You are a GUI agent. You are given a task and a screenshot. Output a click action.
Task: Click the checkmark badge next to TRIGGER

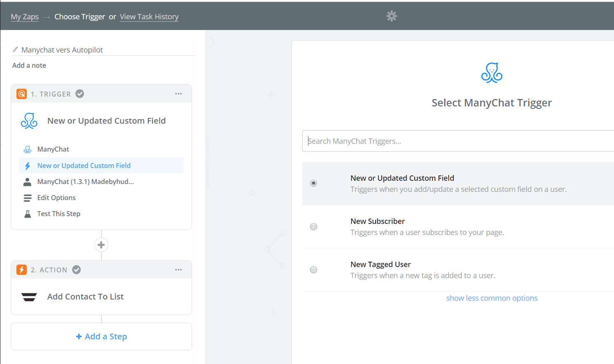(x=80, y=94)
